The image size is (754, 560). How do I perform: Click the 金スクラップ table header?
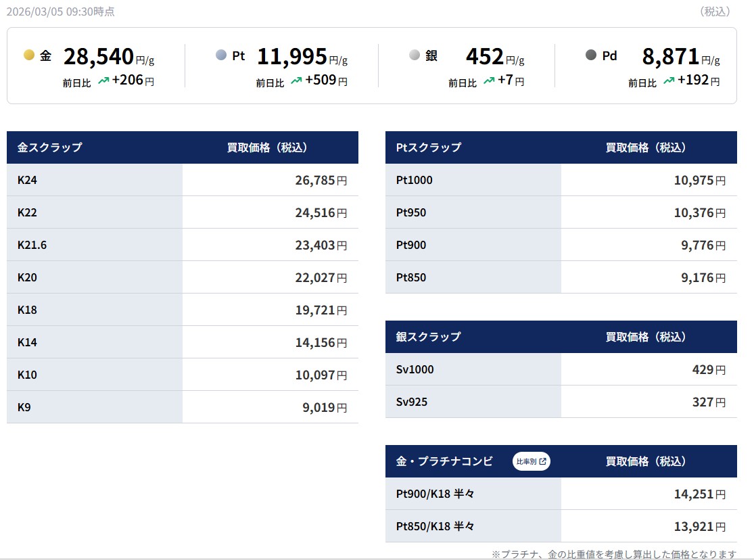[x=49, y=147]
